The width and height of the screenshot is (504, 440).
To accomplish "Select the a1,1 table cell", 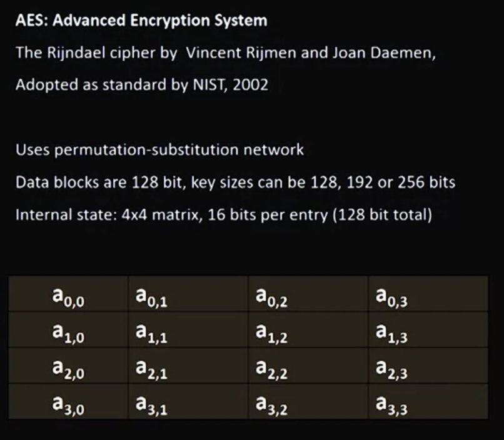I will coord(151,333).
